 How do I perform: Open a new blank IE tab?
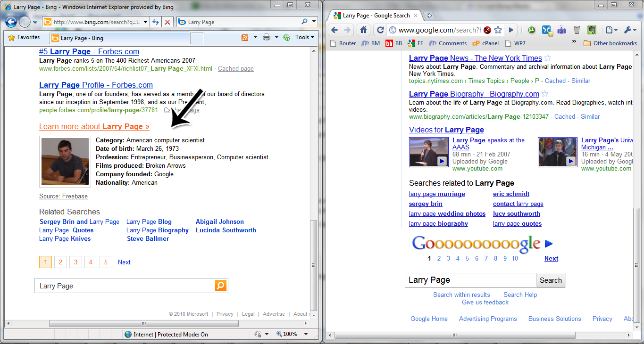pyautogui.click(x=197, y=38)
